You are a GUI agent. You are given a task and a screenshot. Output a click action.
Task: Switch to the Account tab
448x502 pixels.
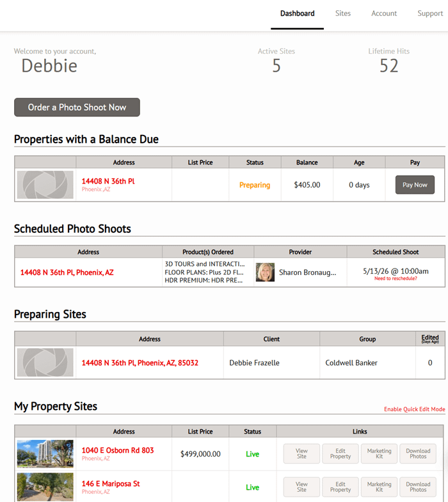click(384, 13)
